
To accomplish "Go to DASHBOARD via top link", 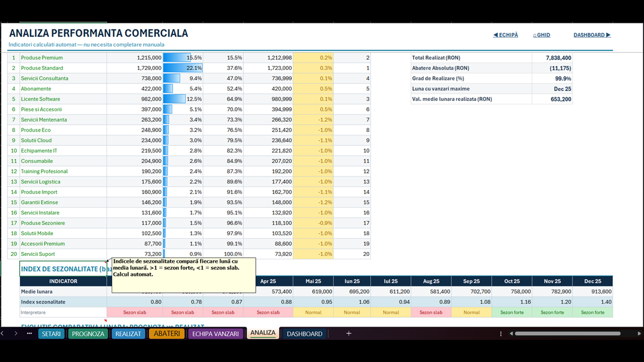I will point(592,35).
